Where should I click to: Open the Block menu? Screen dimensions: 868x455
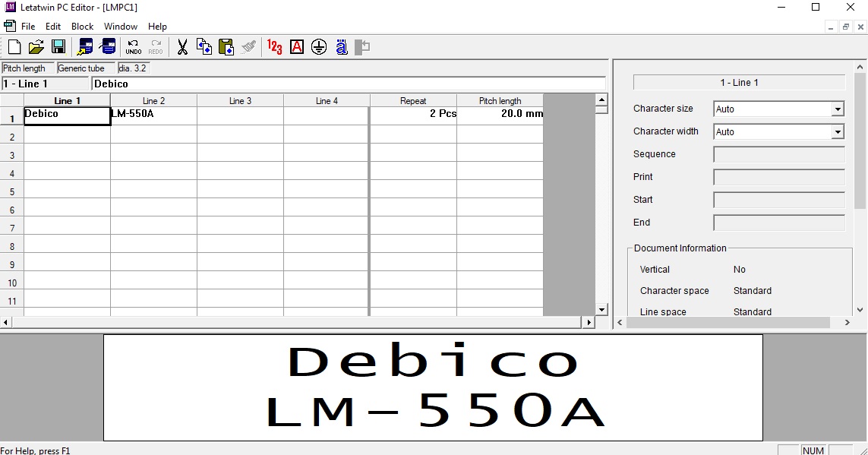tap(82, 27)
